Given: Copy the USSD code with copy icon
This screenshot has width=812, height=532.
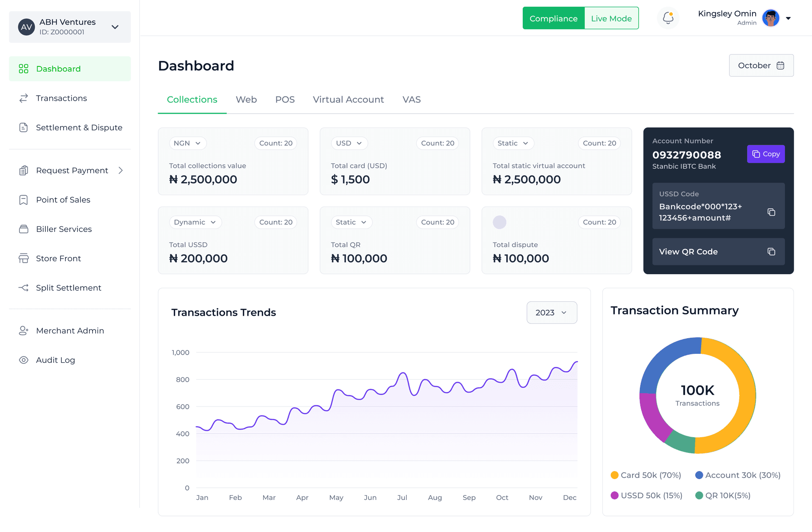Looking at the screenshot, I should (771, 212).
